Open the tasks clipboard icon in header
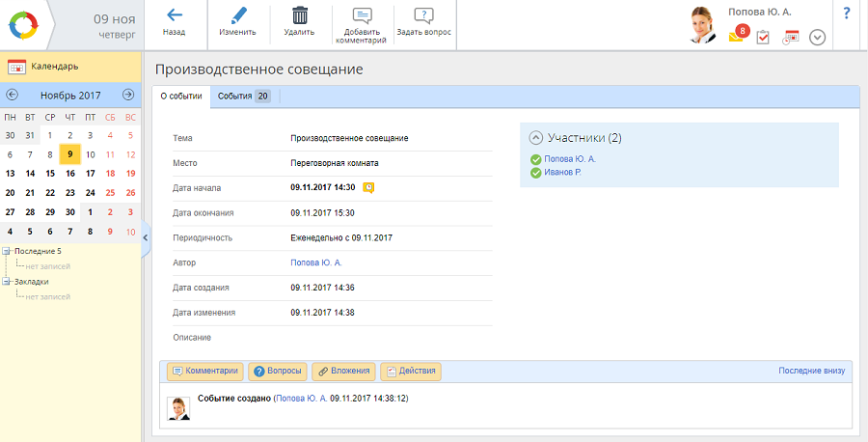The width and height of the screenshot is (868, 442). click(763, 38)
